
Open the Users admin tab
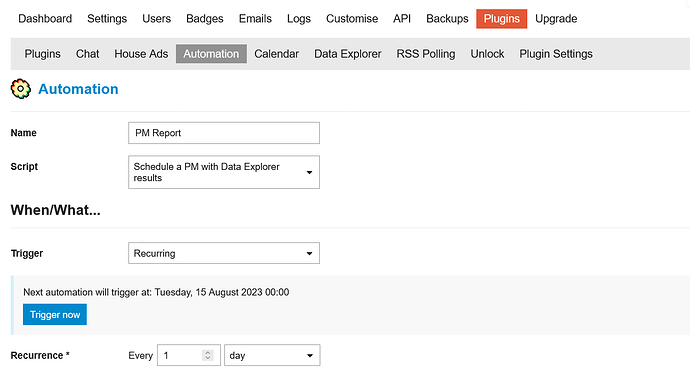[156, 18]
